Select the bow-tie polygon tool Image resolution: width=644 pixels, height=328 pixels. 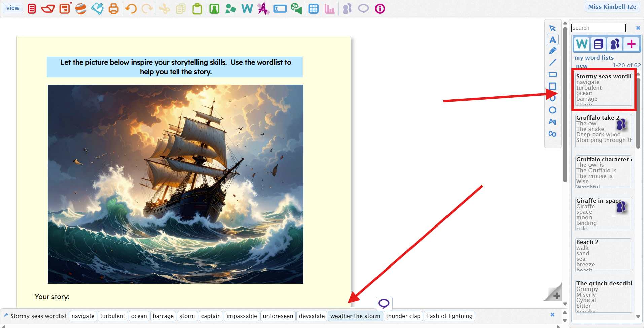click(552, 122)
